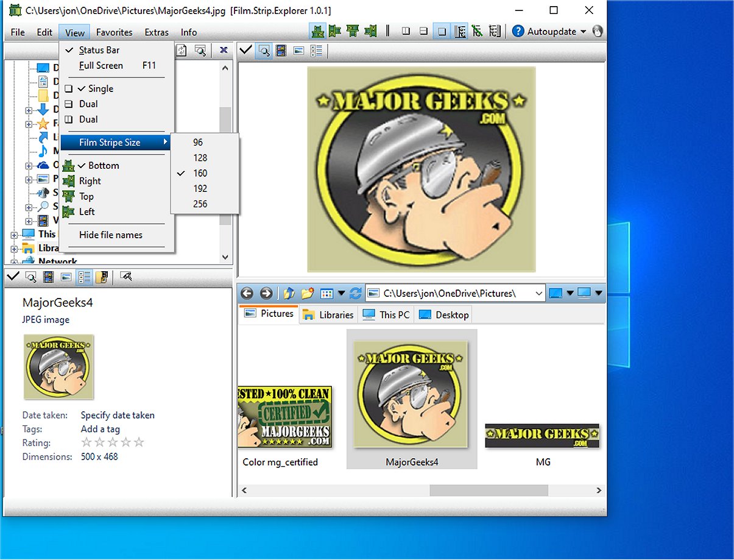Choose film stripe size 128

[x=200, y=158]
